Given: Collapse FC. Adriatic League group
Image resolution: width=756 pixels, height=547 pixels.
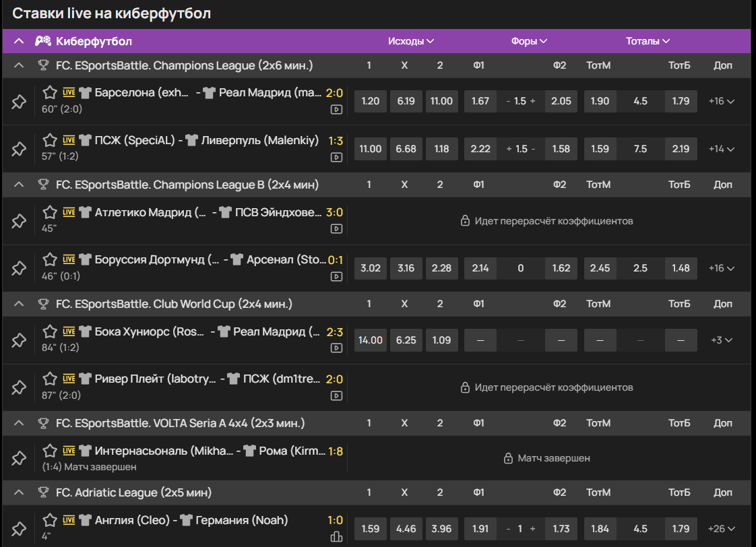Looking at the screenshot, I should (19, 492).
